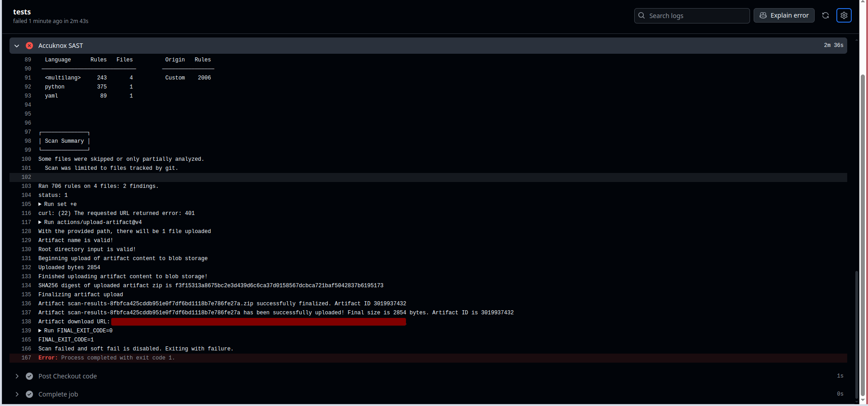Click the Explain error button
Image resolution: width=868 pixels, height=406 pixels.
pos(784,15)
